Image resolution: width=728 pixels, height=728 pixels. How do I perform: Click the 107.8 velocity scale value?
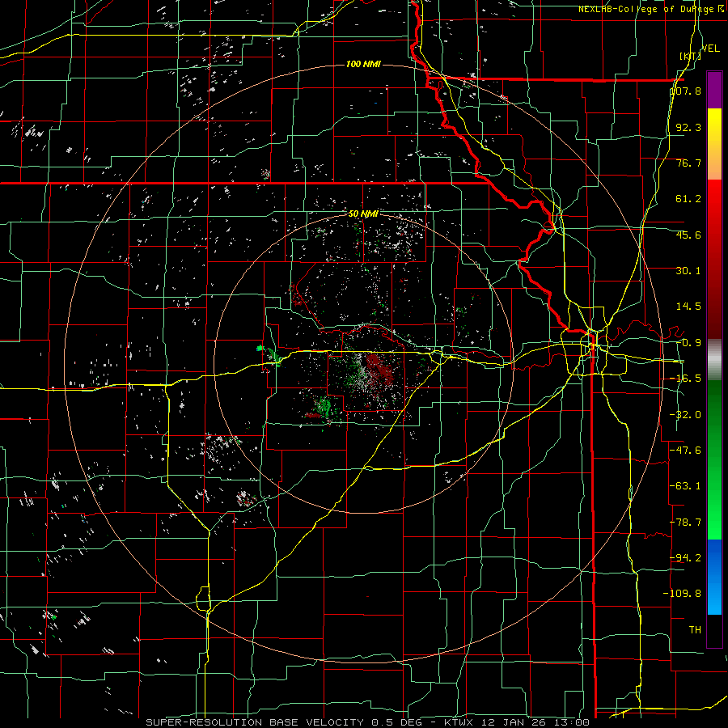click(x=685, y=91)
